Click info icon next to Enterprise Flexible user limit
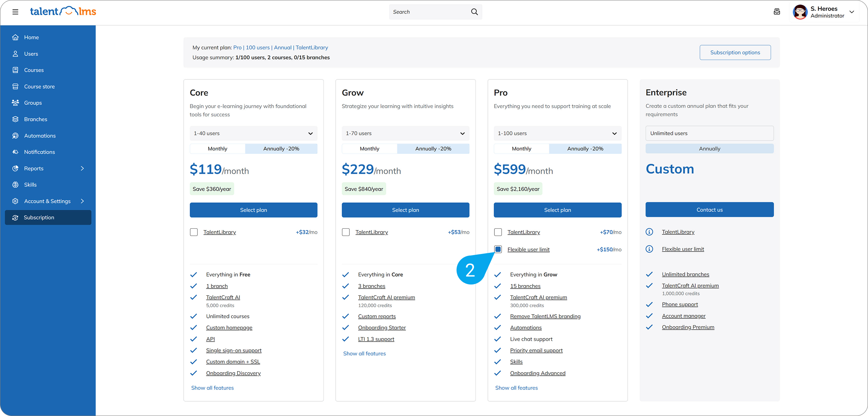Screen dimensions: 868x416 649,249
